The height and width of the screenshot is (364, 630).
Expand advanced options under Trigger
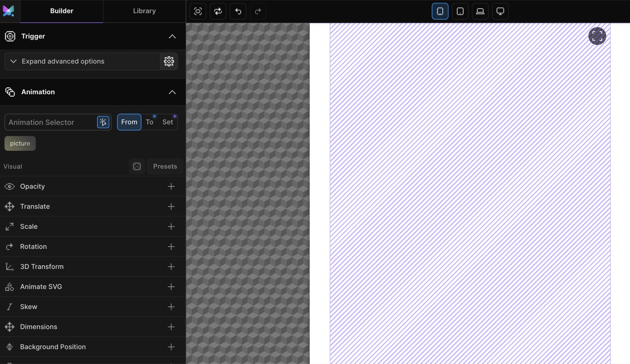click(x=63, y=61)
